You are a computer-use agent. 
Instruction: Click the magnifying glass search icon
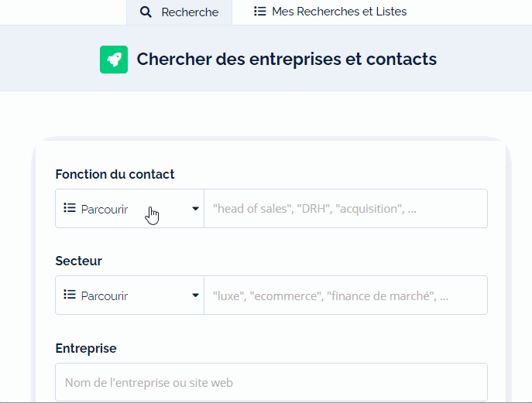tap(146, 12)
